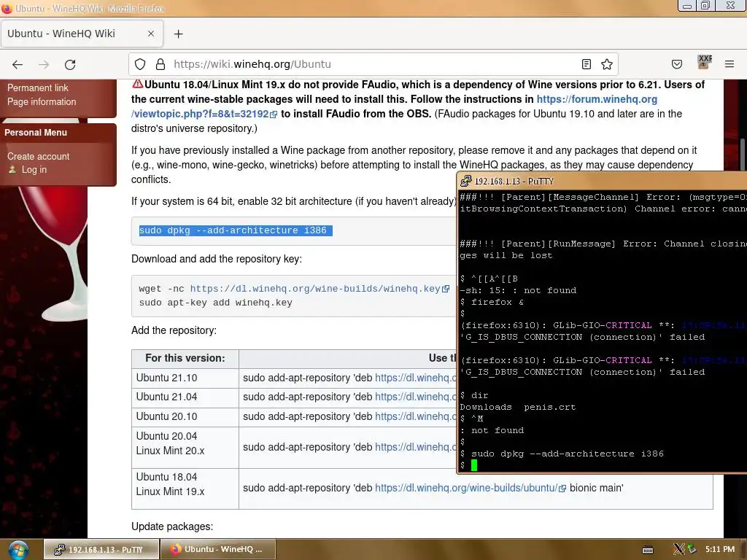Switch to the Ubuntu - WineHQ taskbar button

[x=218, y=549]
